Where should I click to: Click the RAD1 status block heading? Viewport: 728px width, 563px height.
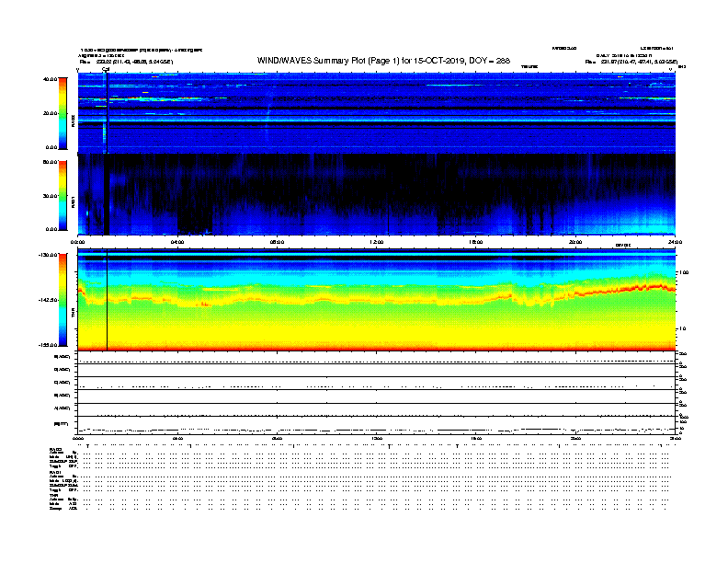click(55, 473)
